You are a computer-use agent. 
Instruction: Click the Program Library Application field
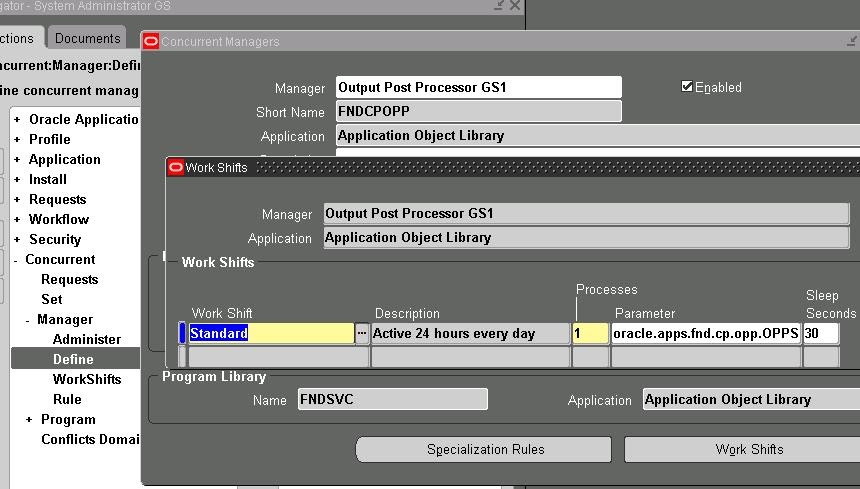click(751, 399)
